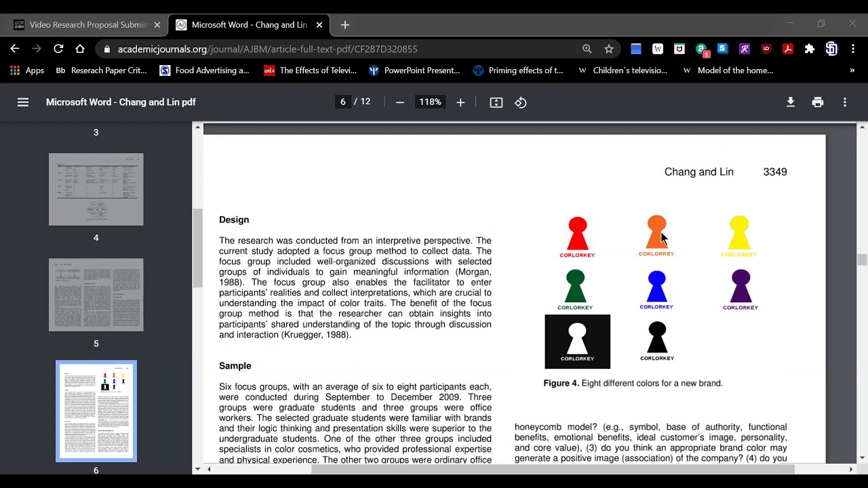Click page number '3349' in header
The height and width of the screenshot is (488, 868).
[775, 172]
